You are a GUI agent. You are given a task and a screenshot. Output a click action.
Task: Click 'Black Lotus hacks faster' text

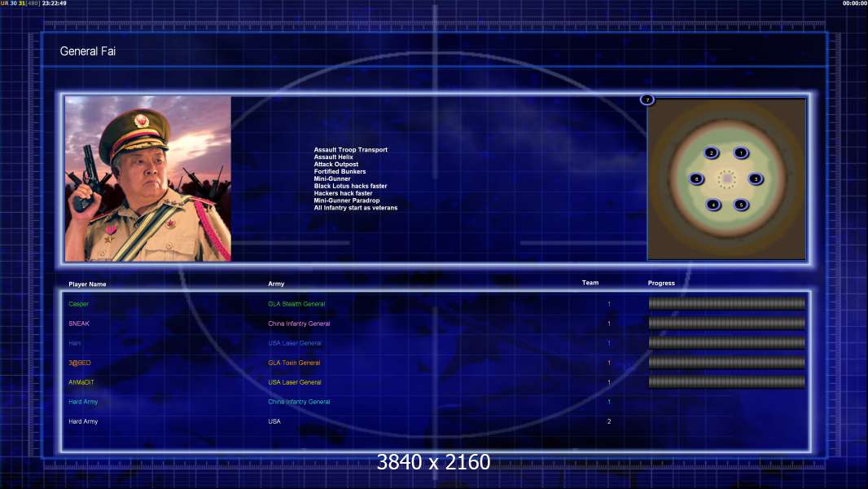(x=350, y=186)
